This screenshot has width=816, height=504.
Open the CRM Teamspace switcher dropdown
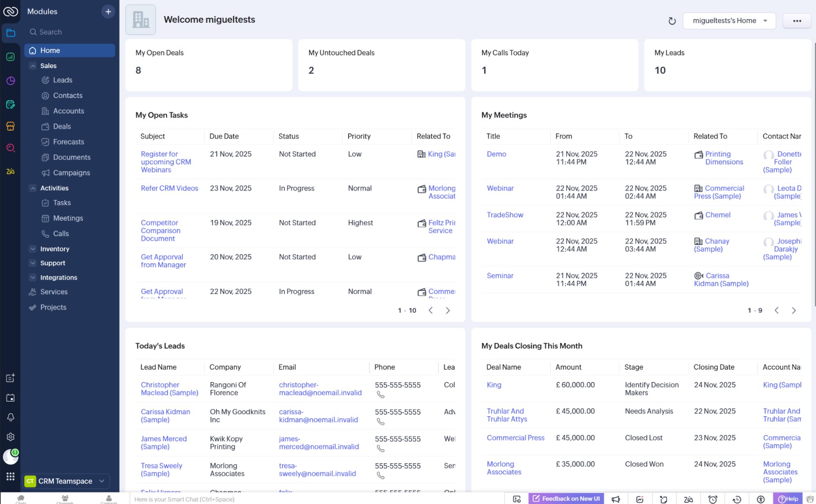(x=101, y=481)
